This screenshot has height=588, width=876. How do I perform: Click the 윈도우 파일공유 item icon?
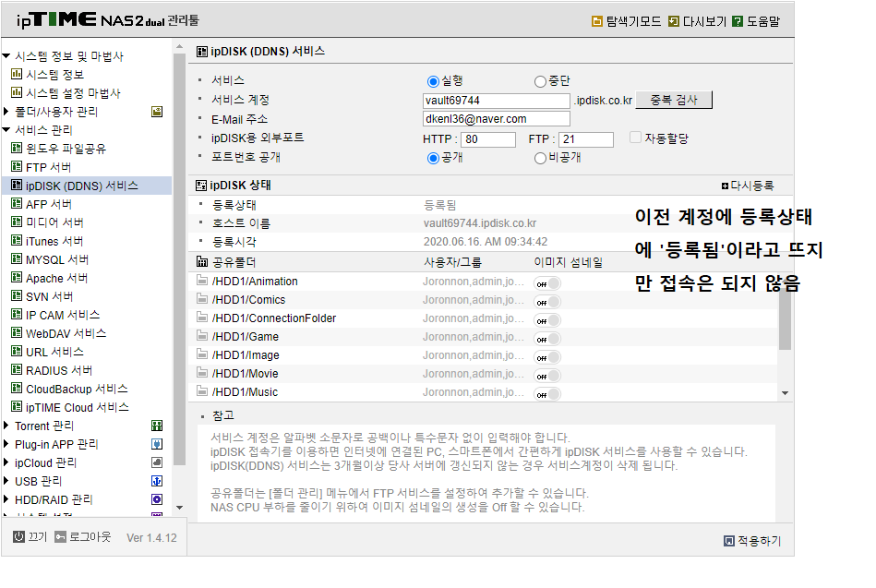[x=17, y=148]
